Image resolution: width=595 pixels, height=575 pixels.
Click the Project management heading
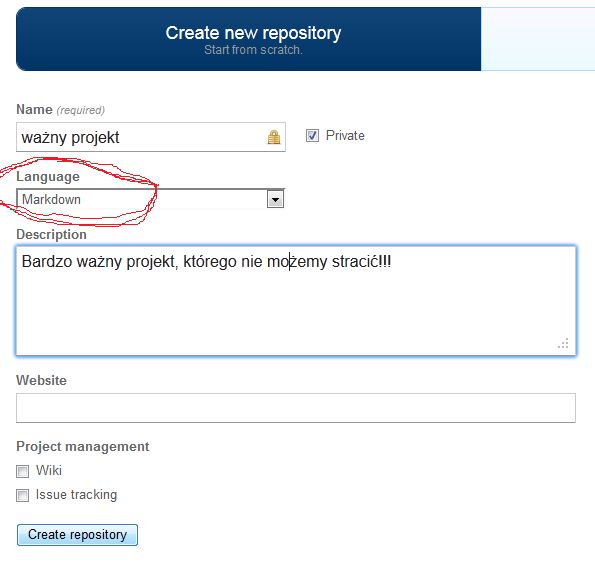83,447
